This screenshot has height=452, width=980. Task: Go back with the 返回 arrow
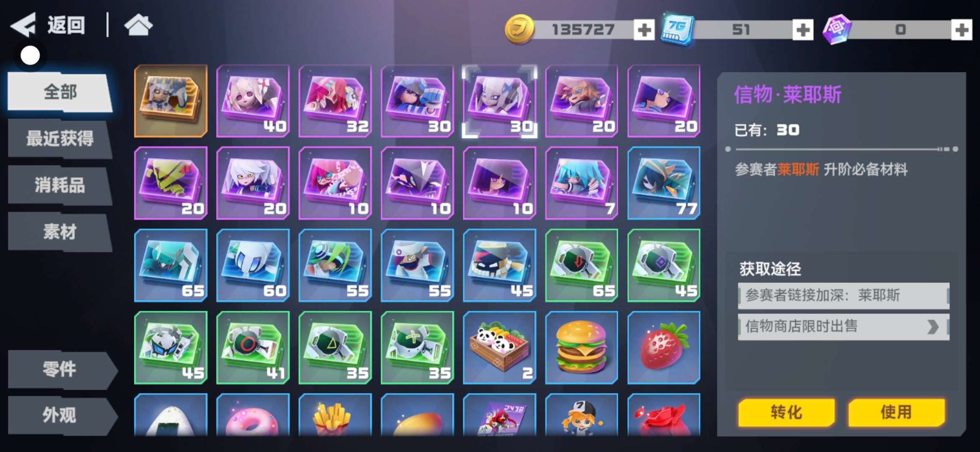click(x=47, y=25)
